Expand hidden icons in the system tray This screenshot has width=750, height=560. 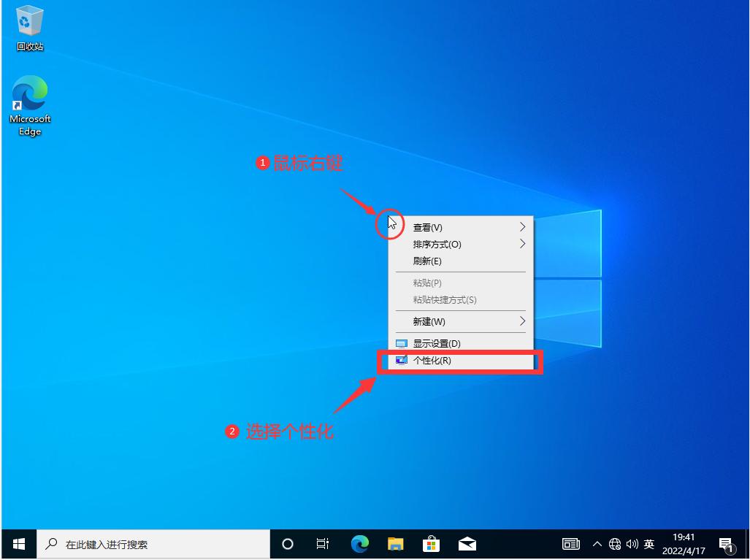tap(597, 543)
